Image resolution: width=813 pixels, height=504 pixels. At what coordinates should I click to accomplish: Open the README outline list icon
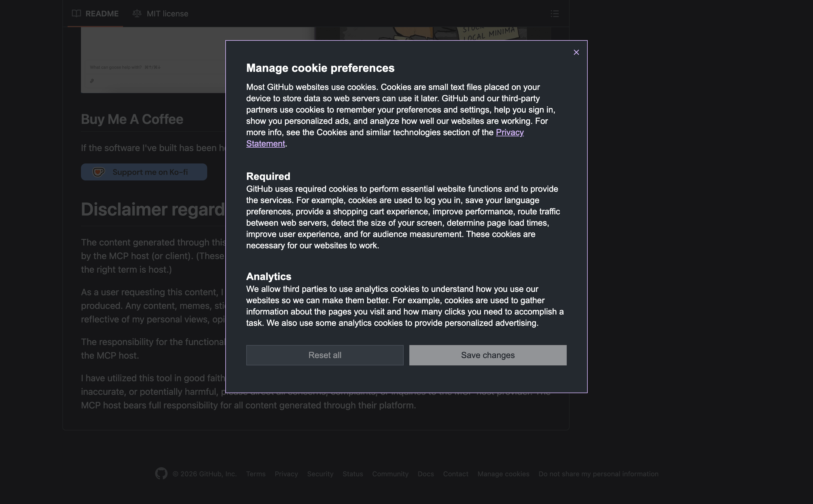tap(555, 14)
